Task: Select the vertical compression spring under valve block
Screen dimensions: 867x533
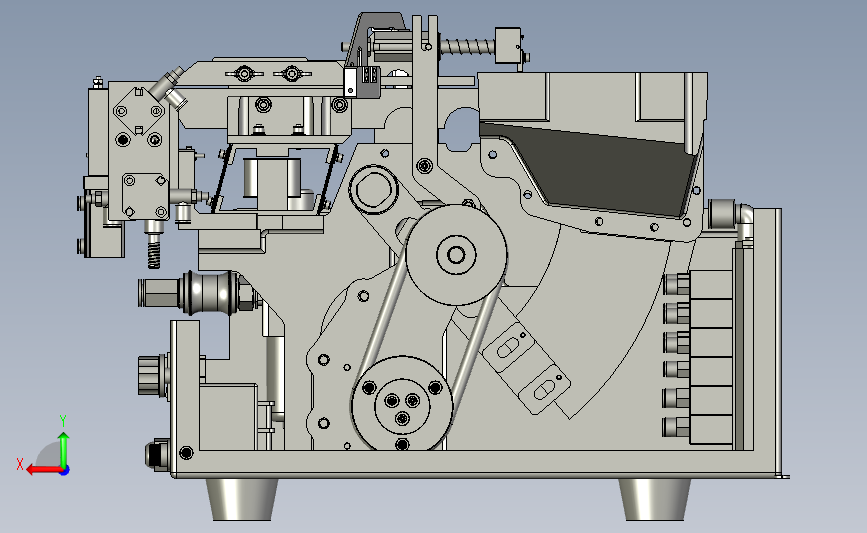Action: point(154,250)
